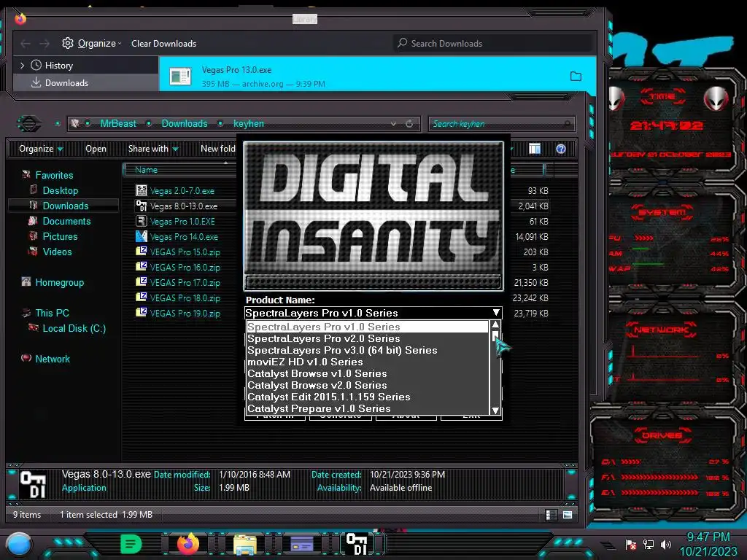
Task: Click Explorer back navigation button
Action: [29, 124]
